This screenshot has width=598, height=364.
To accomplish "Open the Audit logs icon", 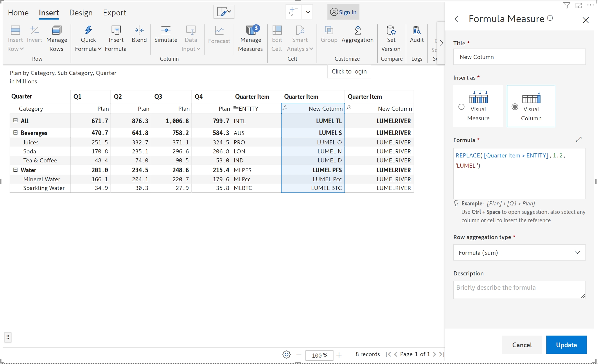I will coord(416,30).
